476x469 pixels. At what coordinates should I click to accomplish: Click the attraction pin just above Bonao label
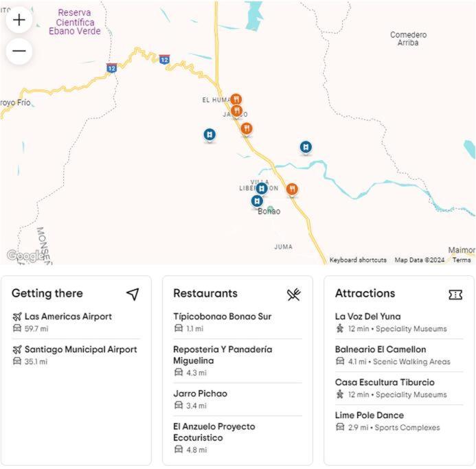tap(257, 202)
